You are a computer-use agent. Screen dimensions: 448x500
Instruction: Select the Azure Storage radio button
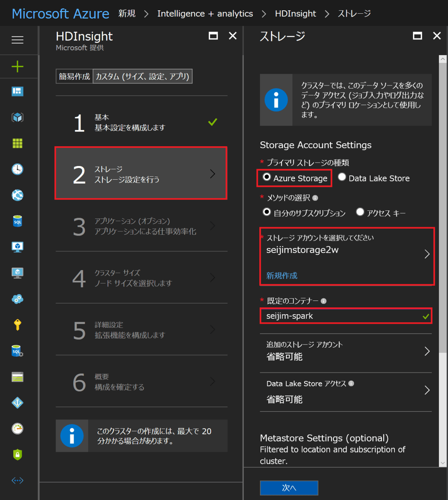267,177
